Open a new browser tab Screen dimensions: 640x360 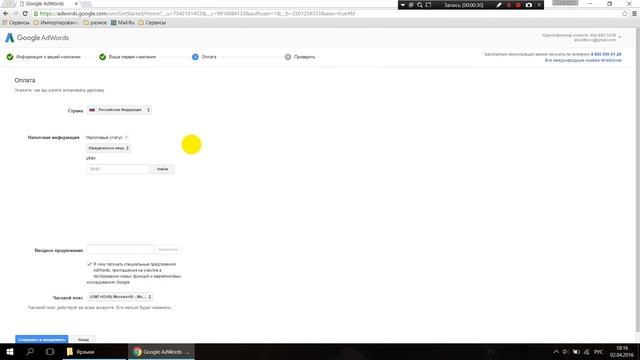87,4
